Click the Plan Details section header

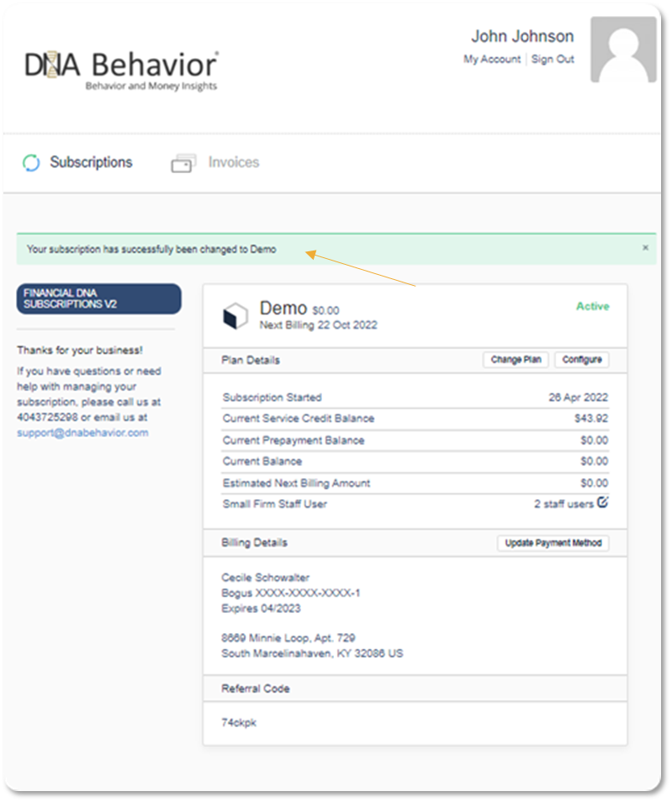click(251, 360)
